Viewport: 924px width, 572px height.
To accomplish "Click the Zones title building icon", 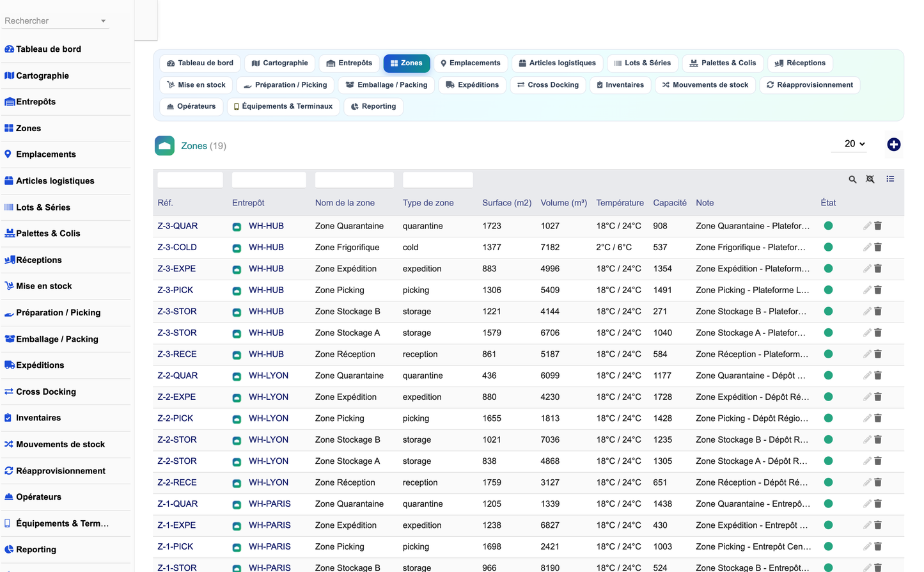I will pyautogui.click(x=164, y=146).
